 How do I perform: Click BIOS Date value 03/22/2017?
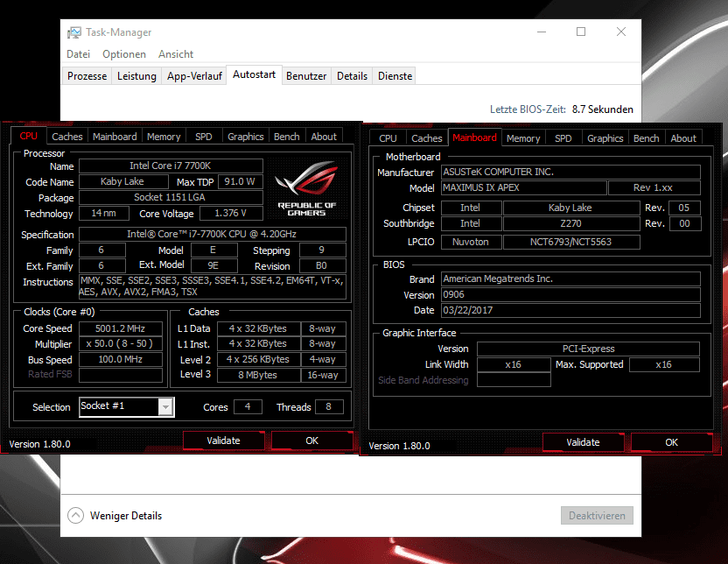click(570, 310)
